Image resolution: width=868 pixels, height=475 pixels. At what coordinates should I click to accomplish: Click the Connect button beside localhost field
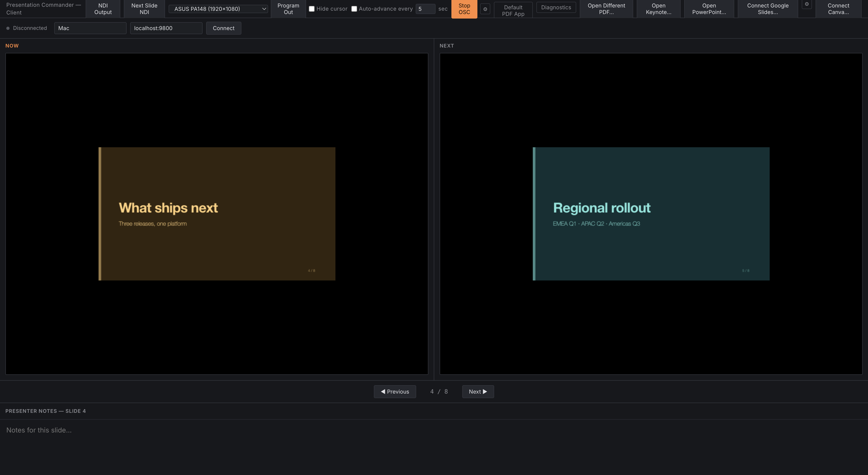tap(223, 28)
